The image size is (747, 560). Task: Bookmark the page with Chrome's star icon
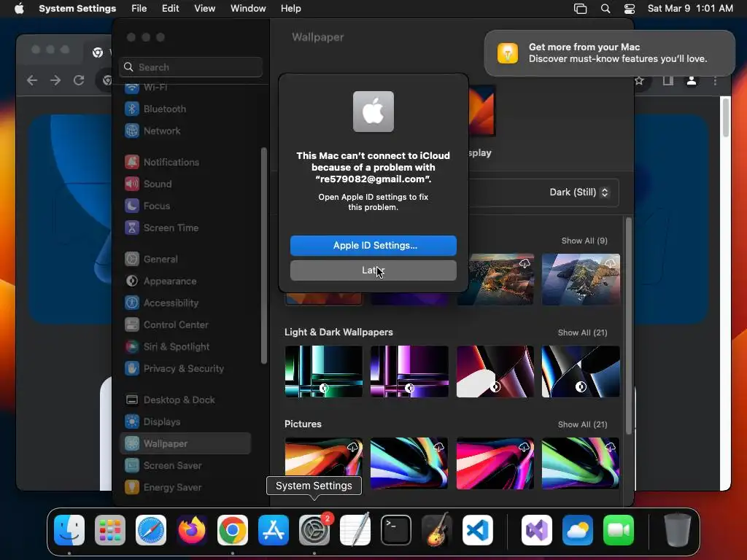coord(639,81)
